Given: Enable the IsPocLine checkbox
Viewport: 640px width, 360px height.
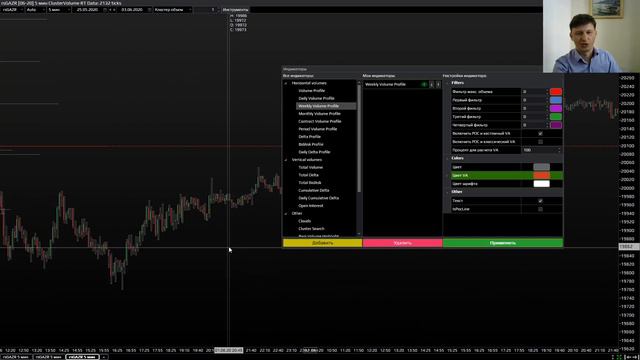Looking at the screenshot, I should point(540,209).
